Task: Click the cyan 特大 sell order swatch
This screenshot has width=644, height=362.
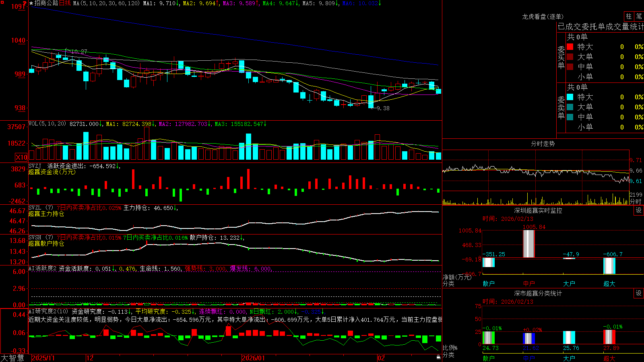Action: point(570,97)
